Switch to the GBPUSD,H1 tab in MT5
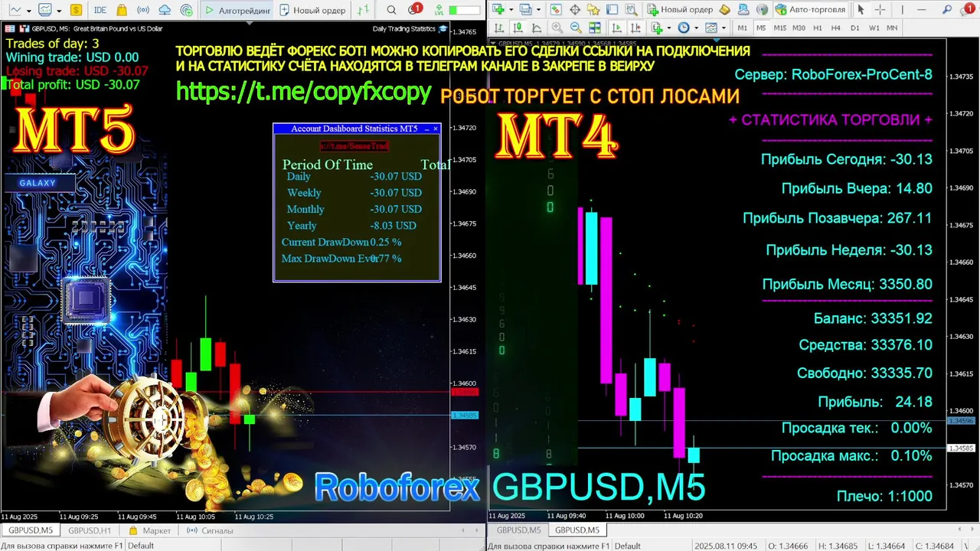Screen dimensions: 980x551 coord(90,530)
